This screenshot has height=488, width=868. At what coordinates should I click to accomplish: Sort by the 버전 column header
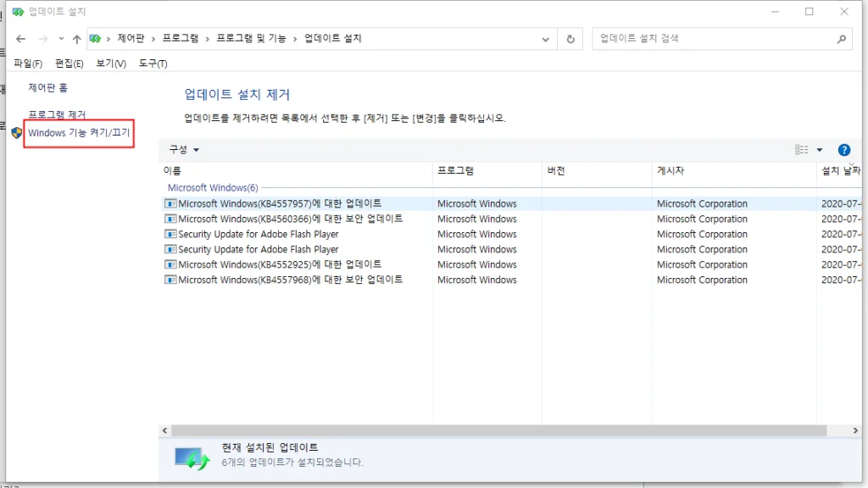pyautogui.click(x=597, y=171)
